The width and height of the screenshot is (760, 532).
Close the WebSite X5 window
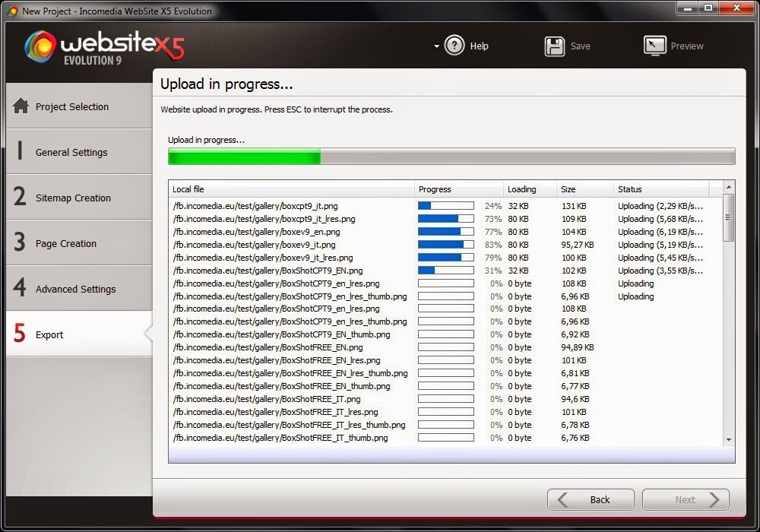736,8
